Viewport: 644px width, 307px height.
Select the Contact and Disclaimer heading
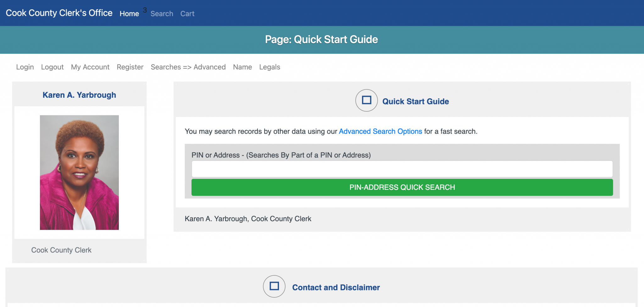click(x=336, y=288)
